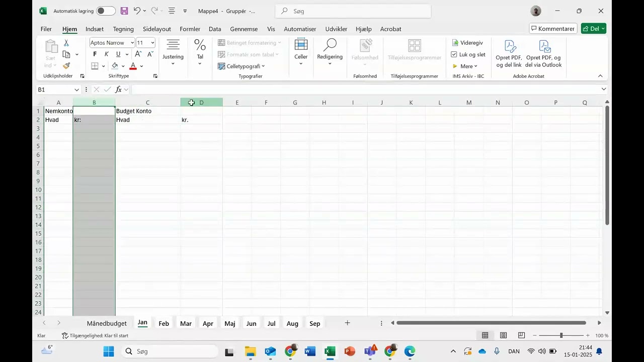This screenshot has width=644, height=362.
Task: Expand the formula bar
Action: [x=604, y=89]
